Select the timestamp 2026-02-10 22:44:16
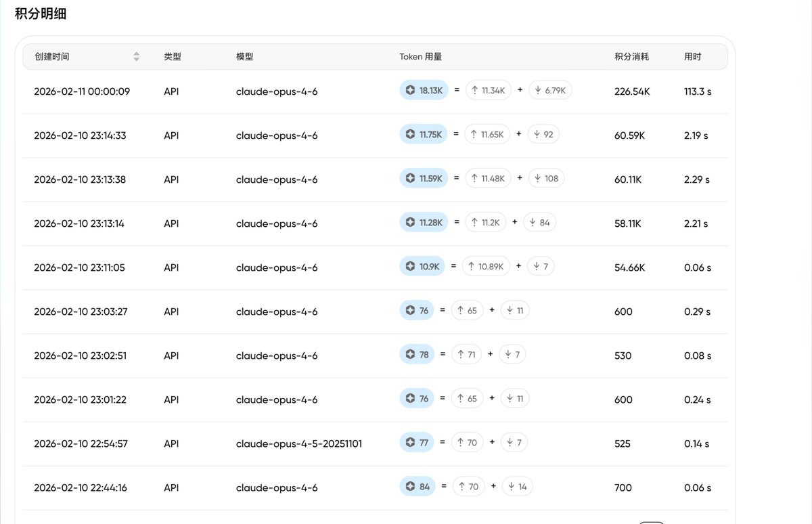The width and height of the screenshot is (812, 524). [x=81, y=487]
